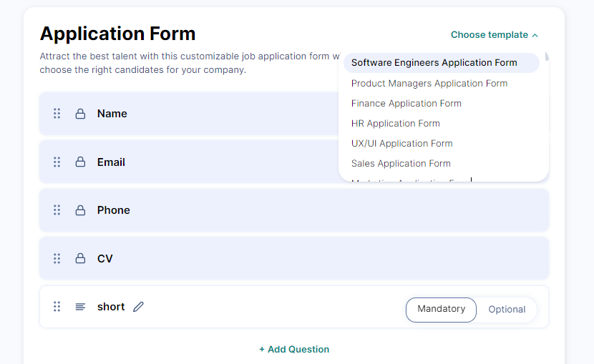Click the lock icon on the Name field
594x364 pixels.
pyautogui.click(x=80, y=114)
